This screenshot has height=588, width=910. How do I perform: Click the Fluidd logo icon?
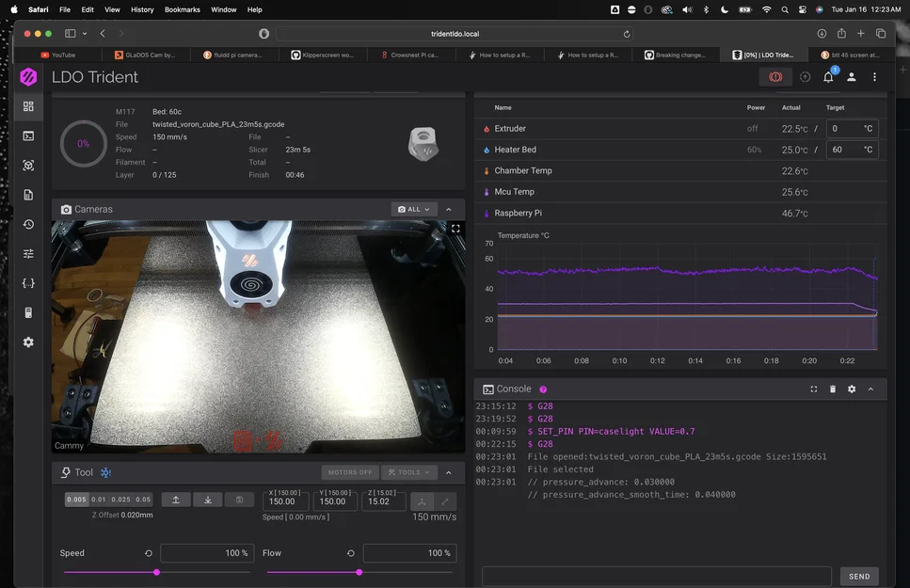pyautogui.click(x=28, y=76)
